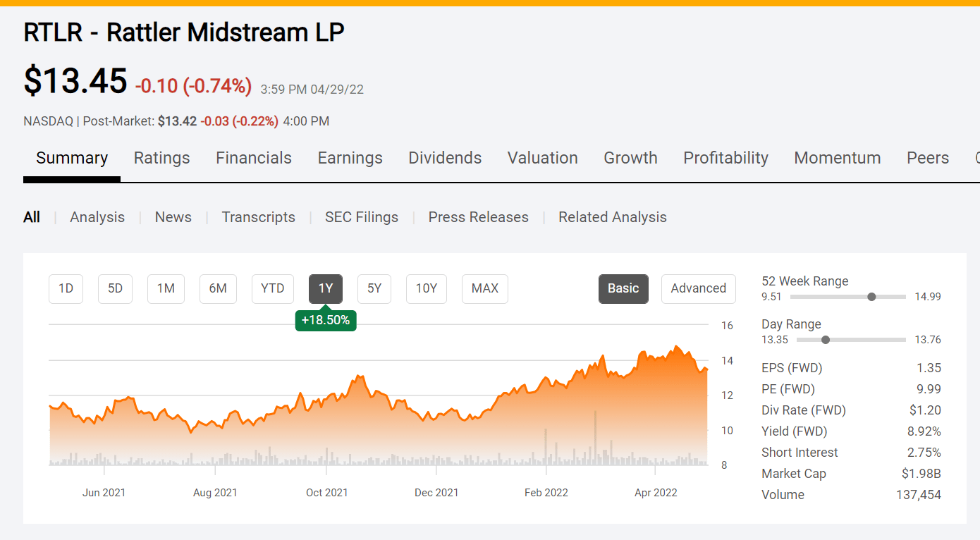This screenshot has height=540, width=980.
Task: Select the Dividends tab
Action: [446, 158]
